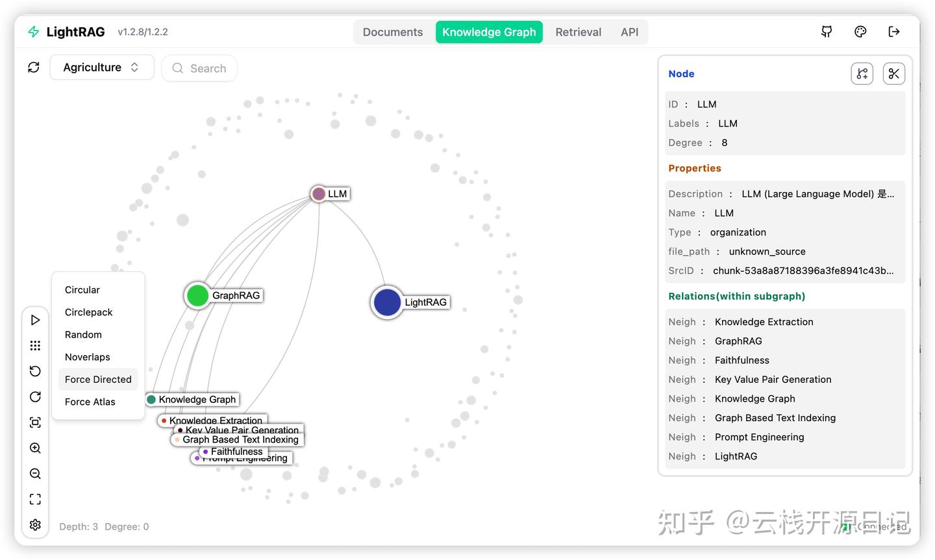Screen dimensions: 935x560
Task: Click the Search field
Action: click(x=199, y=68)
